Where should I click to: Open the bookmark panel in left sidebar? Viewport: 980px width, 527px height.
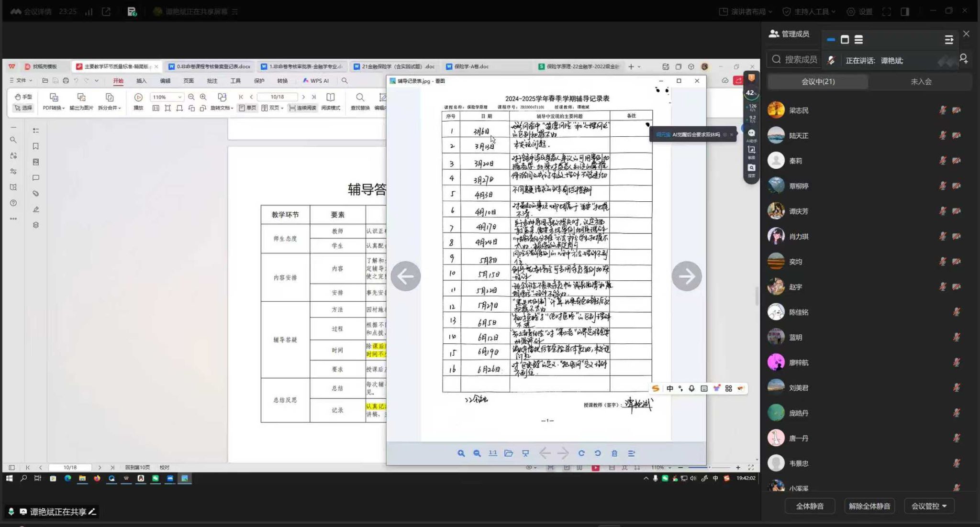pos(36,146)
